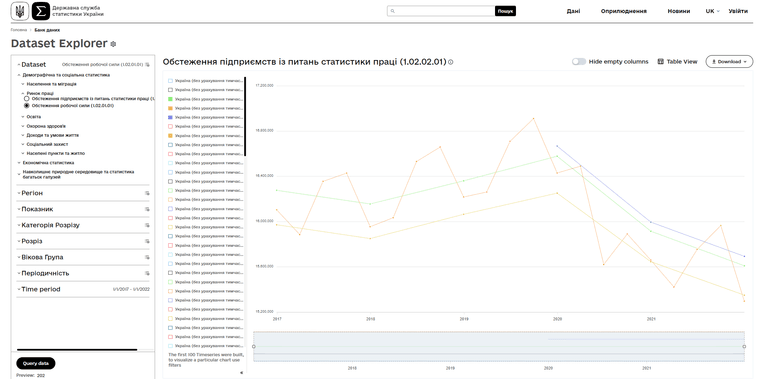Click the table icon beside Table View
This screenshot has height=379, width=764.
click(x=661, y=61)
